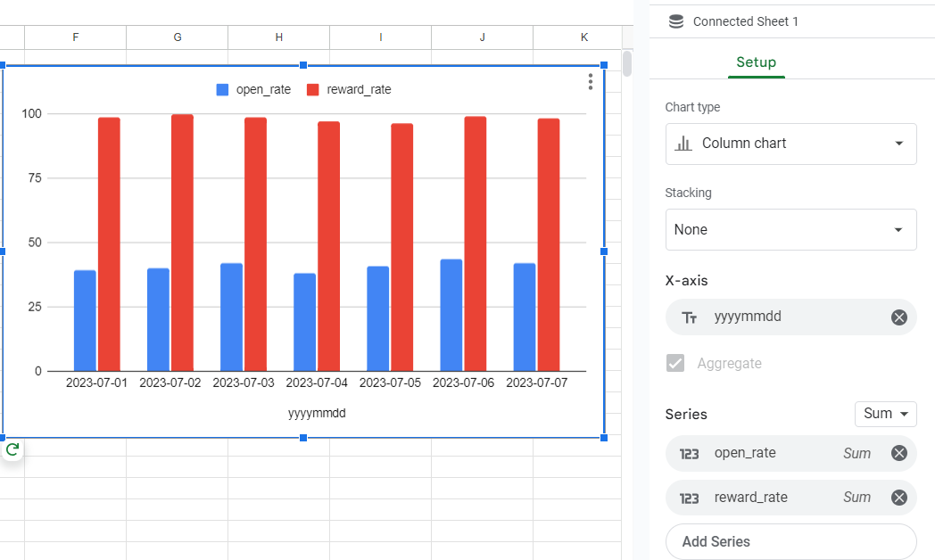
Task: Select column G header
Action: point(178,37)
